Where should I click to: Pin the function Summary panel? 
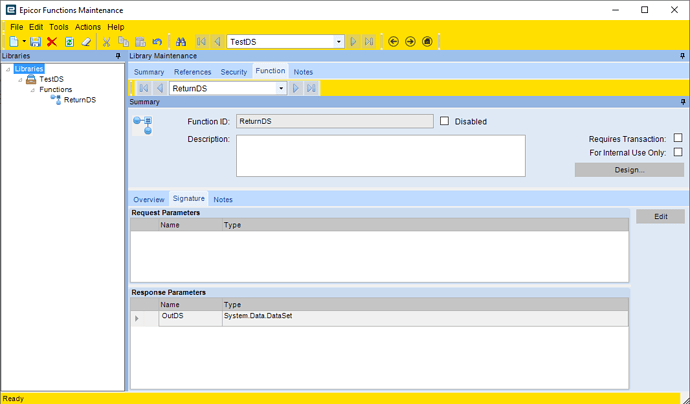(x=683, y=102)
